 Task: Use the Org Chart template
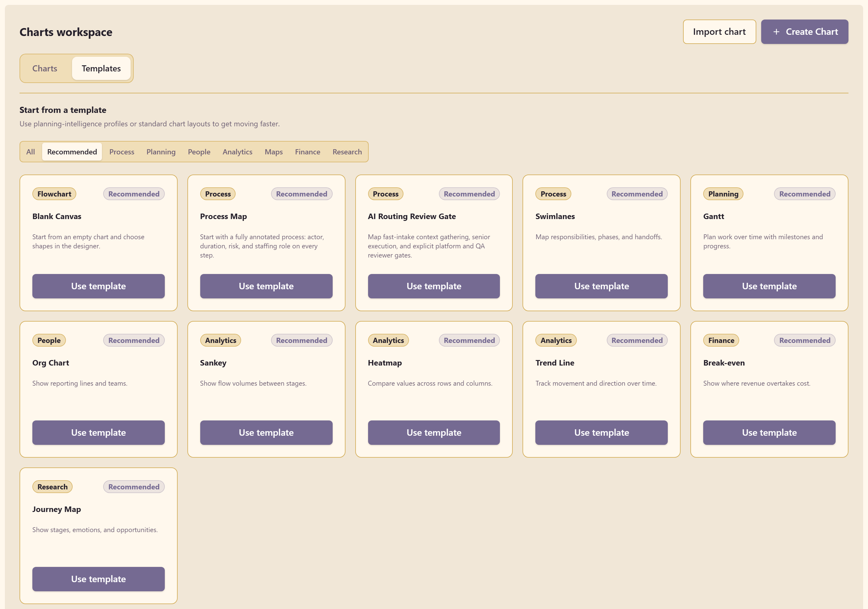[x=98, y=432]
